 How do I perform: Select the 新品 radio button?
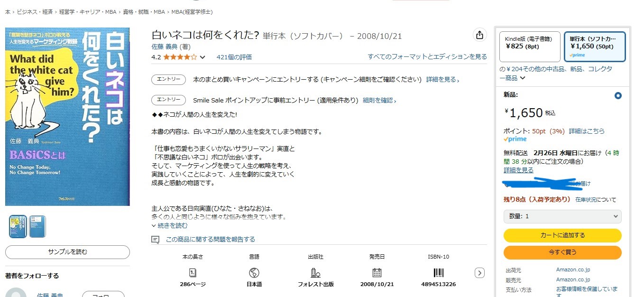click(618, 96)
